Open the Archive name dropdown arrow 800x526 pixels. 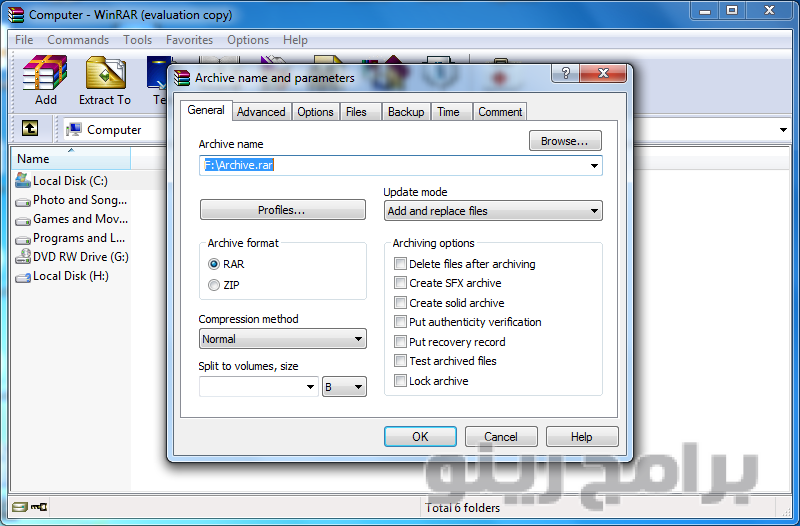(594, 165)
